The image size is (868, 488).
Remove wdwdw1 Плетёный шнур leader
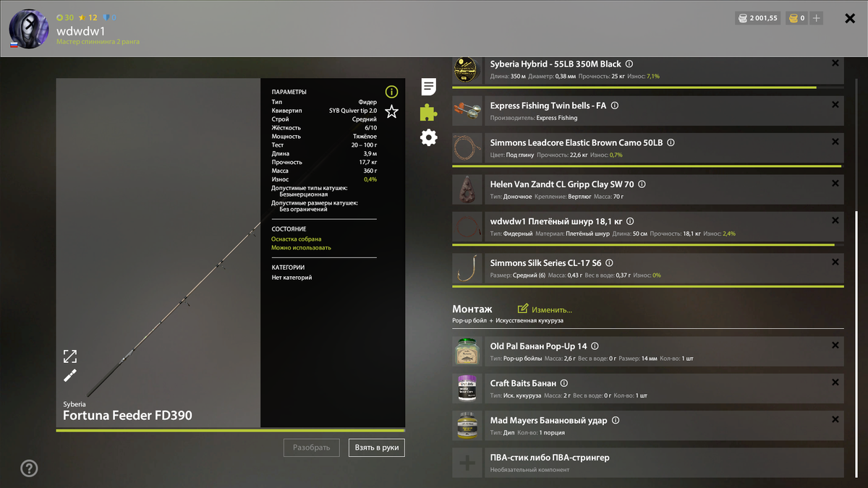coord(835,221)
